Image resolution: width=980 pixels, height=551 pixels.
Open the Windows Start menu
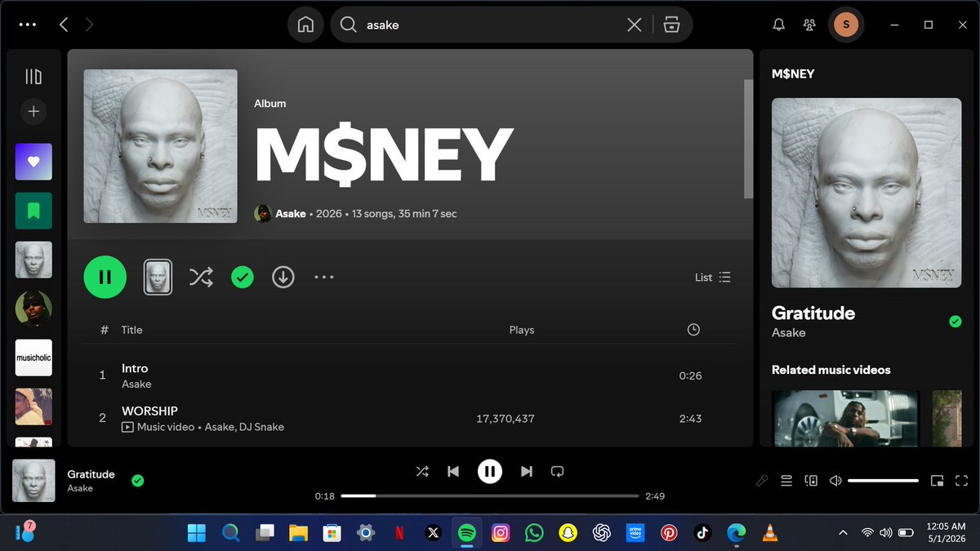[197, 533]
